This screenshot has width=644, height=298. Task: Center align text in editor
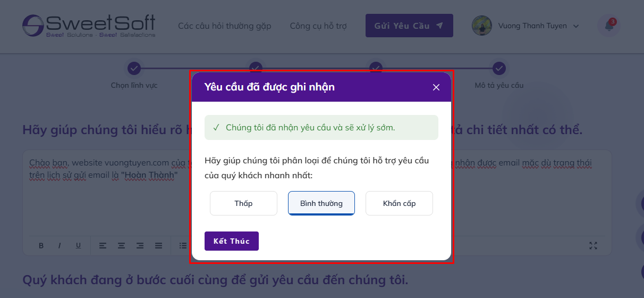pyautogui.click(x=121, y=245)
